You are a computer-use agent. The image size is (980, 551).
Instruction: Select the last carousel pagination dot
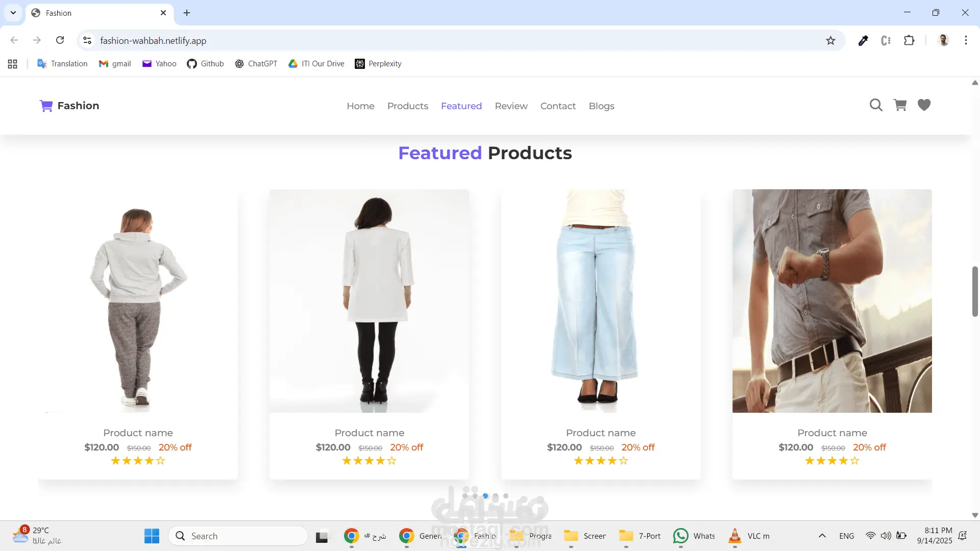(x=506, y=496)
